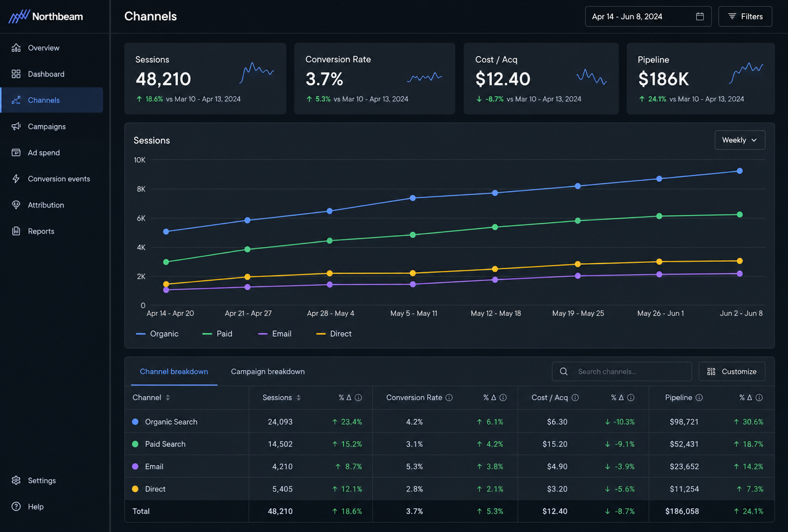The image size is (788, 532).
Task: Click the Paid Search row label
Action: 165,444
